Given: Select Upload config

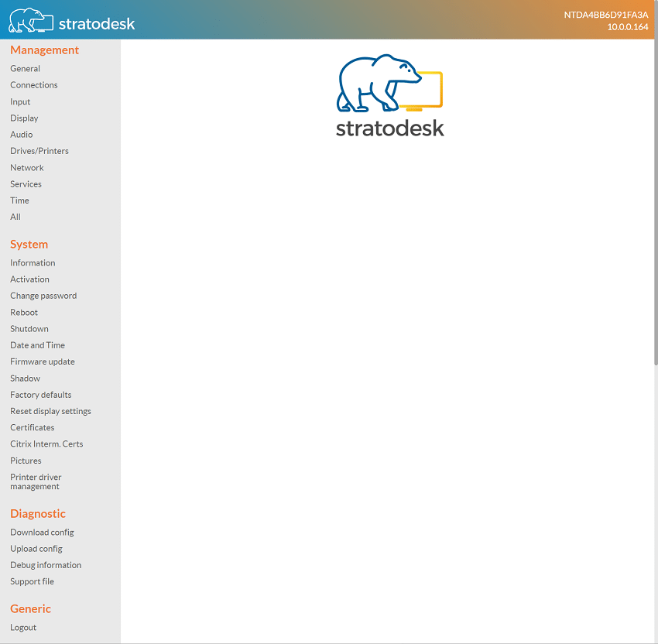Looking at the screenshot, I should coord(36,548).
